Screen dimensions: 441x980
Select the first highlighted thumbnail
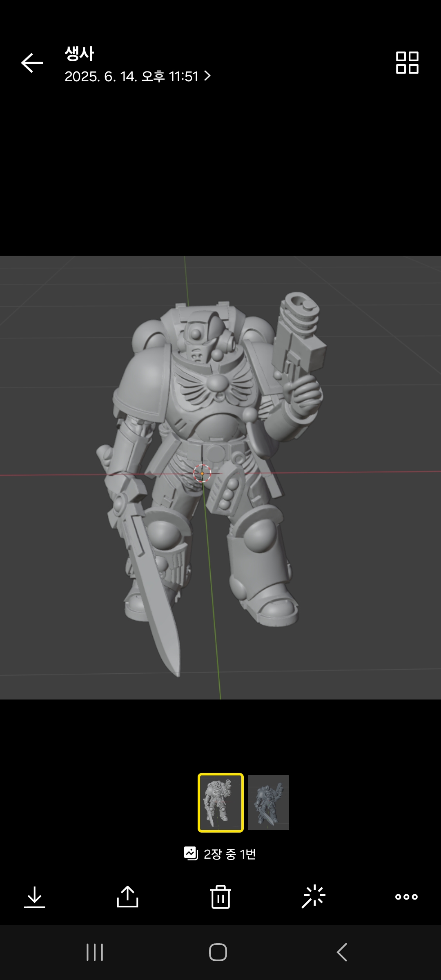tap(220, 802)
